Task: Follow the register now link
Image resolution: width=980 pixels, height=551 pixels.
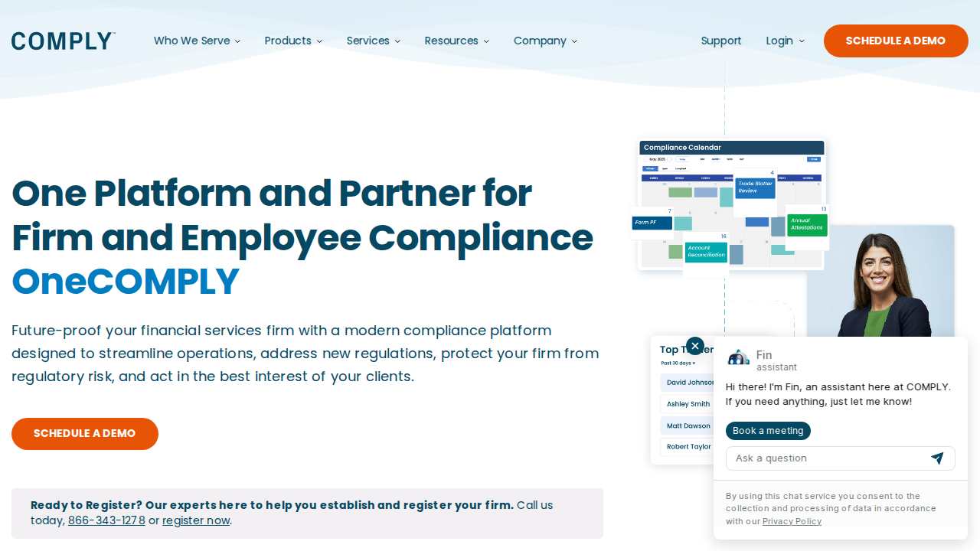Action: [x=196, y=520]
